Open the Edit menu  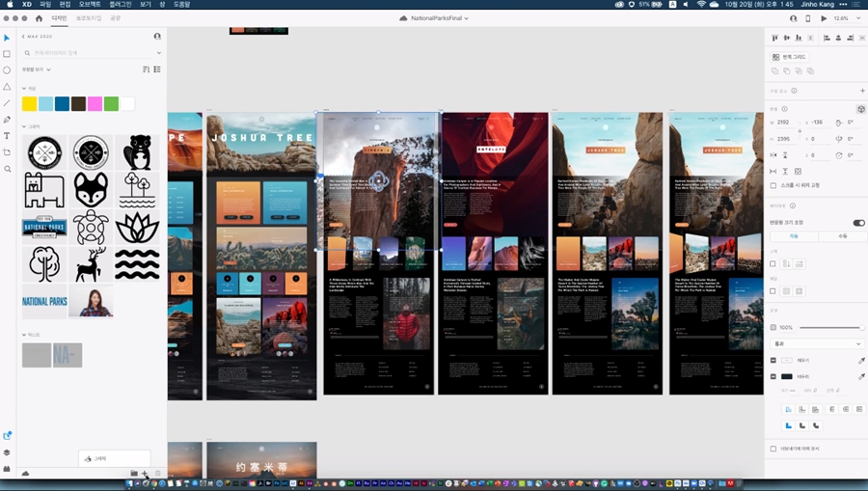point(65,4)
